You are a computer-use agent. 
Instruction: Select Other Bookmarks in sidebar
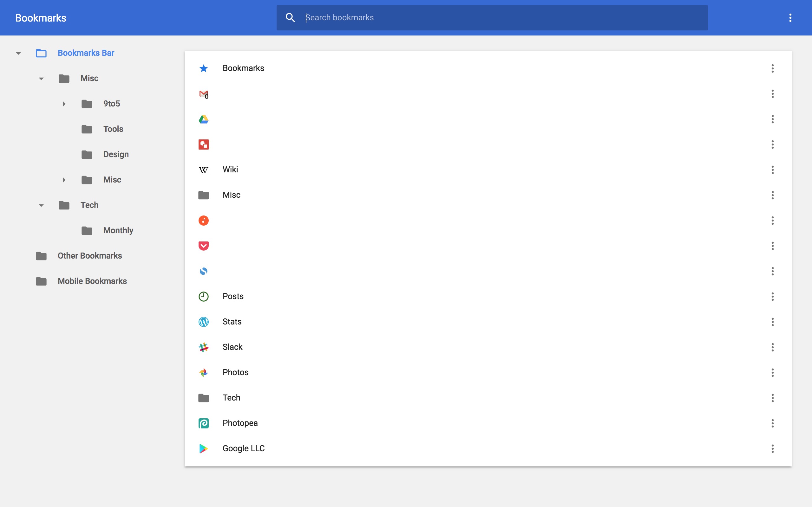(x=90, y=255)
